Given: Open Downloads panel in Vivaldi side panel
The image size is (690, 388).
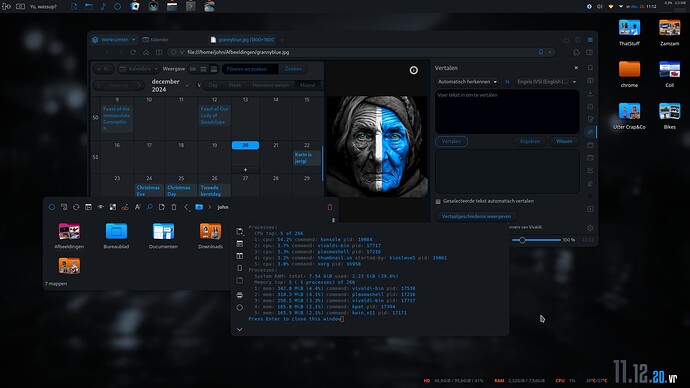Looking at the screenshot, I should tap(590, 94).
